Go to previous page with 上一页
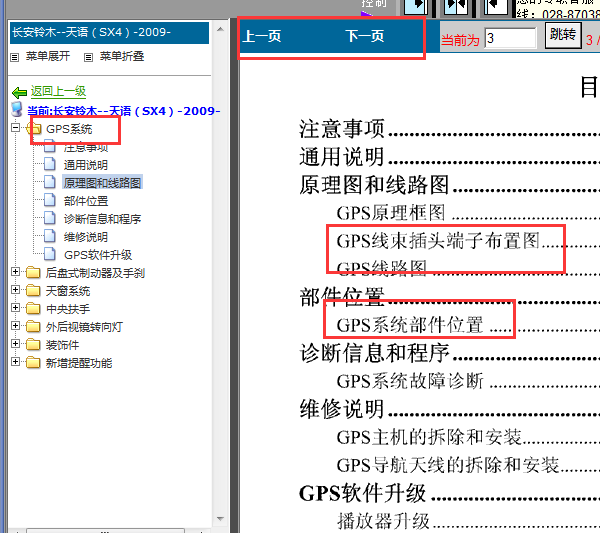Viewport: 600px width, 533px height. (262, 37)
